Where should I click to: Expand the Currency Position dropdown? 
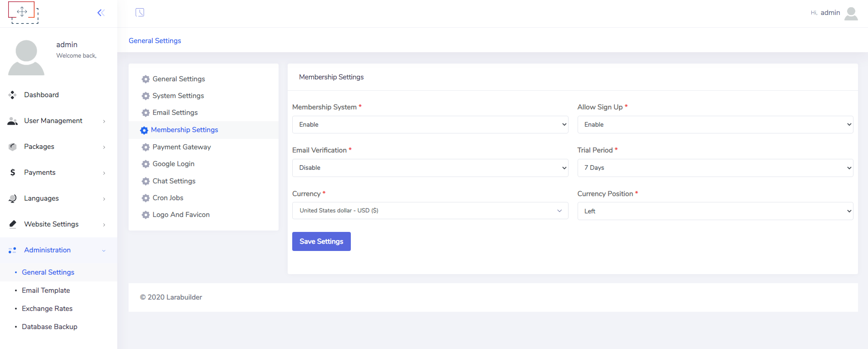pyautogui.click(x=715, y=211)
